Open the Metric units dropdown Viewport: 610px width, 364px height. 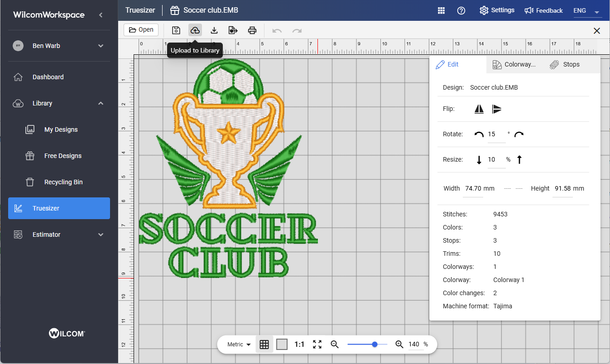click(x=239, y=345)
